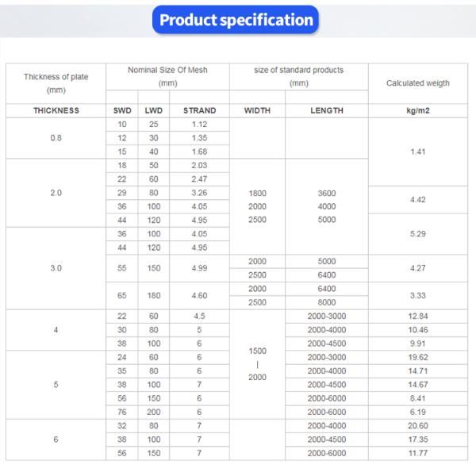The image size is (476, 476).
Task: Click the 3600 length value
Action: coord(327,193)
